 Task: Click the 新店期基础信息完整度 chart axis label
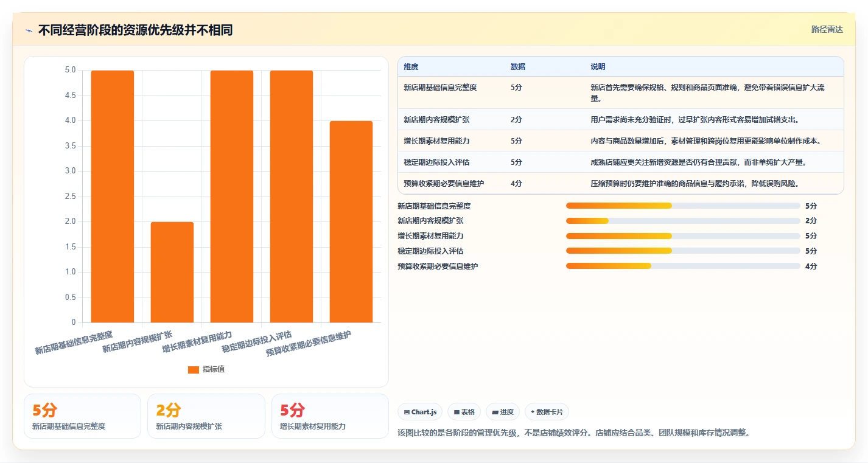tap(74, 343)
